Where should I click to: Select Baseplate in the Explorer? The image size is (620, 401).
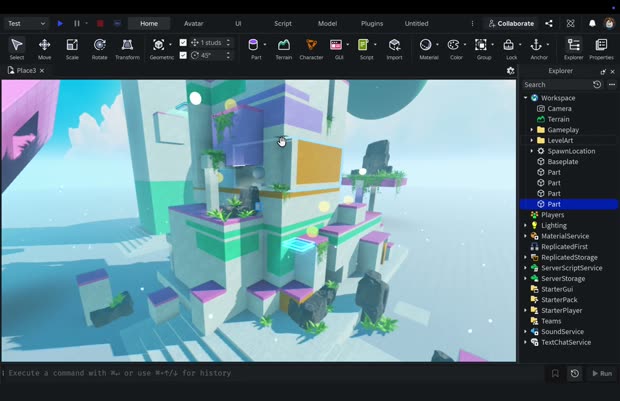pos(562,162)
